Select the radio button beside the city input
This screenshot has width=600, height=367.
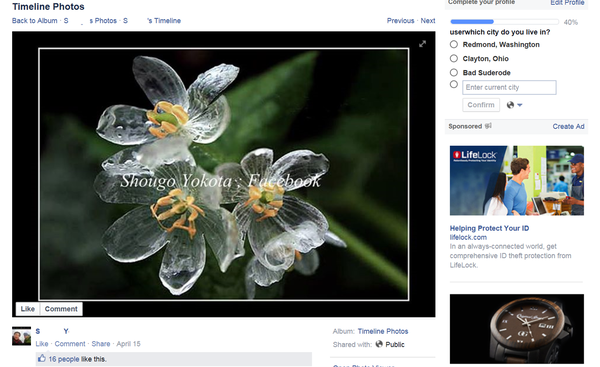(454, 85)
